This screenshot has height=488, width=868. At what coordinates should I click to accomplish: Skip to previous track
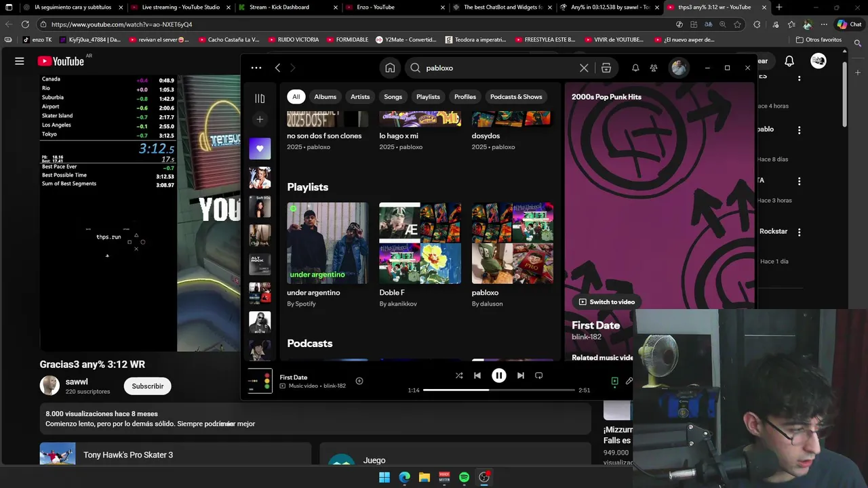pos(477,375)
